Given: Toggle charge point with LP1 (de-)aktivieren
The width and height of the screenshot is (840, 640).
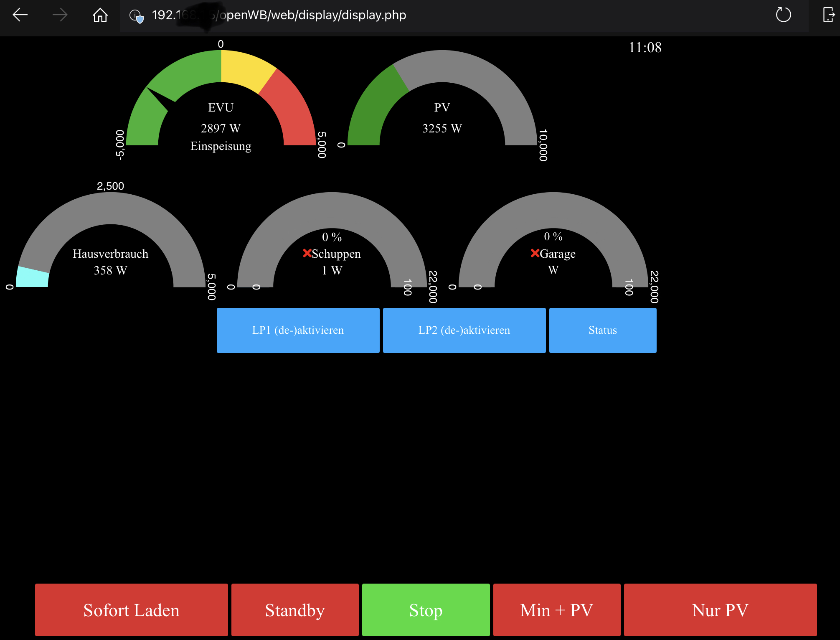Looking at the screenshot, I should (298, 330).
